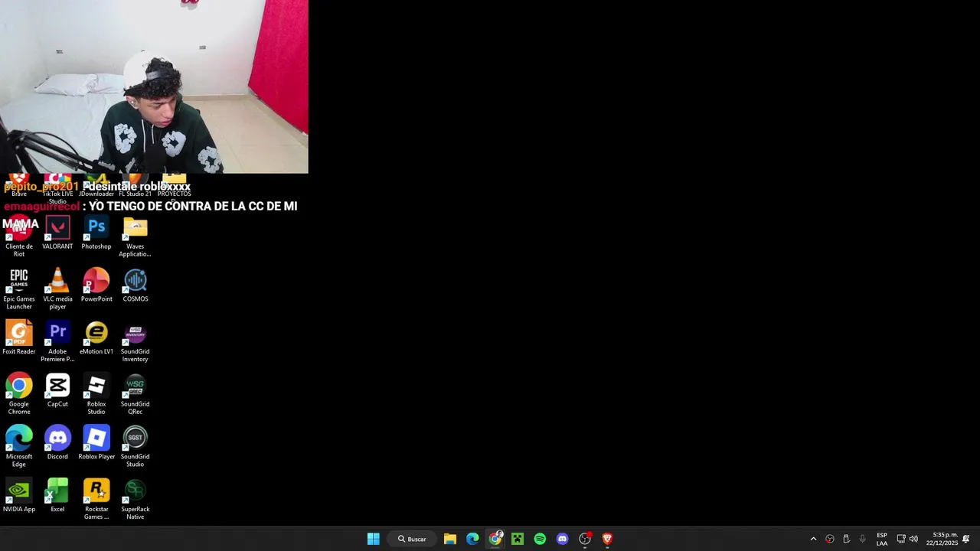Switch to Chrome on the taskbar

pos(495,539)
